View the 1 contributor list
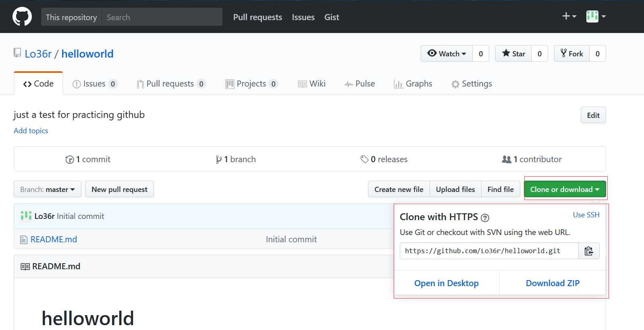 [532, 159]
